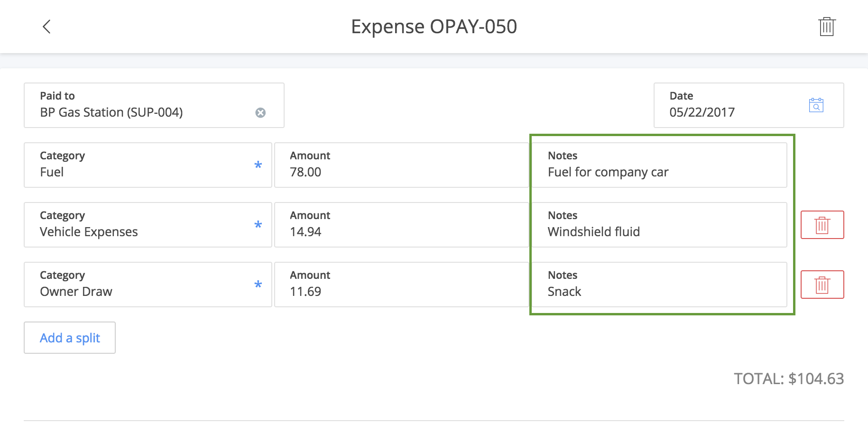Image resolution: width=868 pixels, height=423 pixels.
Task: Edit the 78.00 amount field
Action: click(402, 165)
